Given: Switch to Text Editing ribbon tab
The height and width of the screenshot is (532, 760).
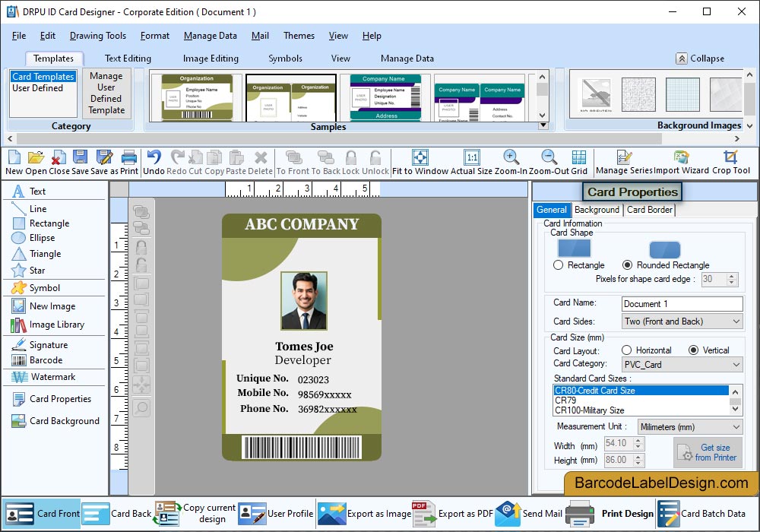Looking at the screenshot, I should (128, 59).
